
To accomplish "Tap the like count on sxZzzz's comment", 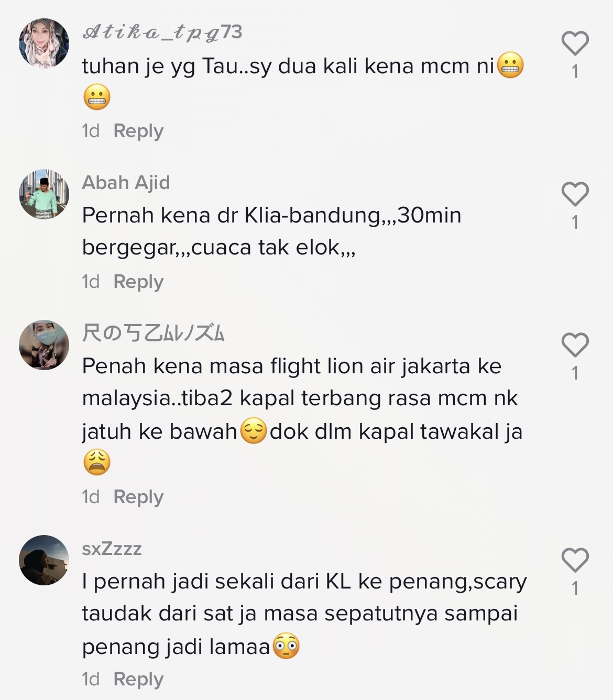I will (x=575, y=588).
